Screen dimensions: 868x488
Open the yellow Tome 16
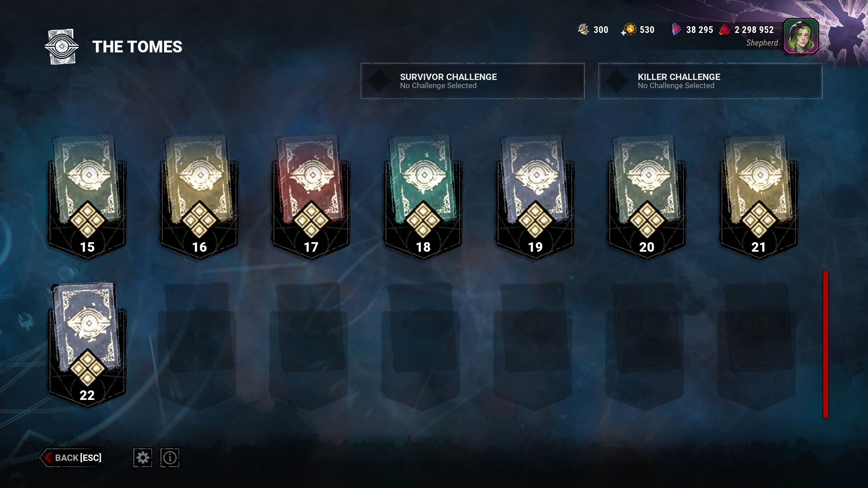(x=199, y=197)
